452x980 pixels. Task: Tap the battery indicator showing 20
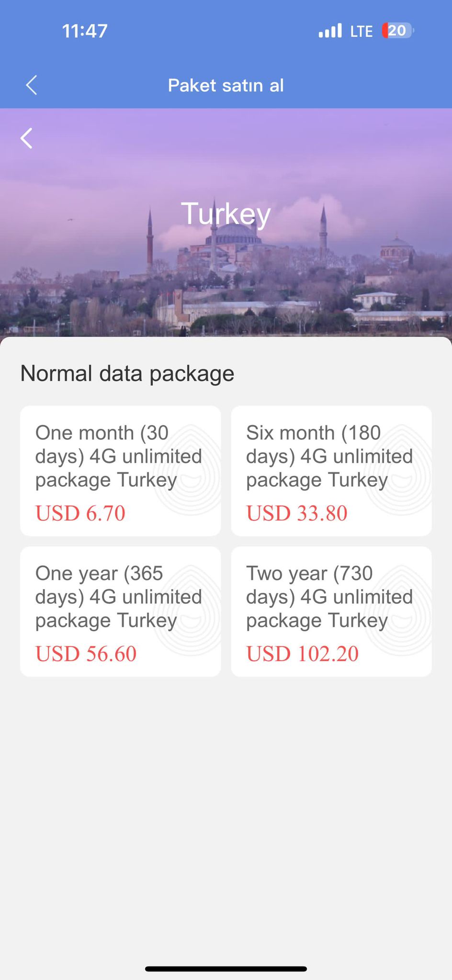(x=397, y=31)
